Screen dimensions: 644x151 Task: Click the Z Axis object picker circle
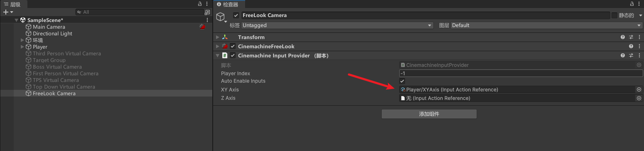point(639,98)
